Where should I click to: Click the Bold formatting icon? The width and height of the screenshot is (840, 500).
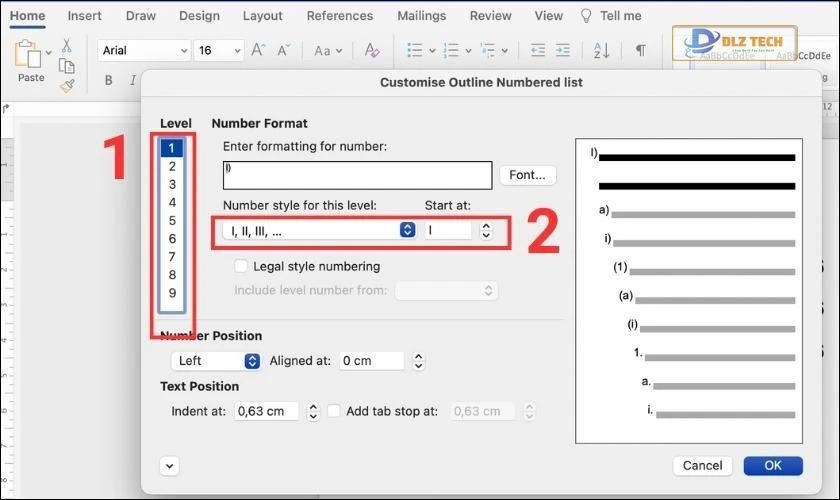(x=109, y=81)
